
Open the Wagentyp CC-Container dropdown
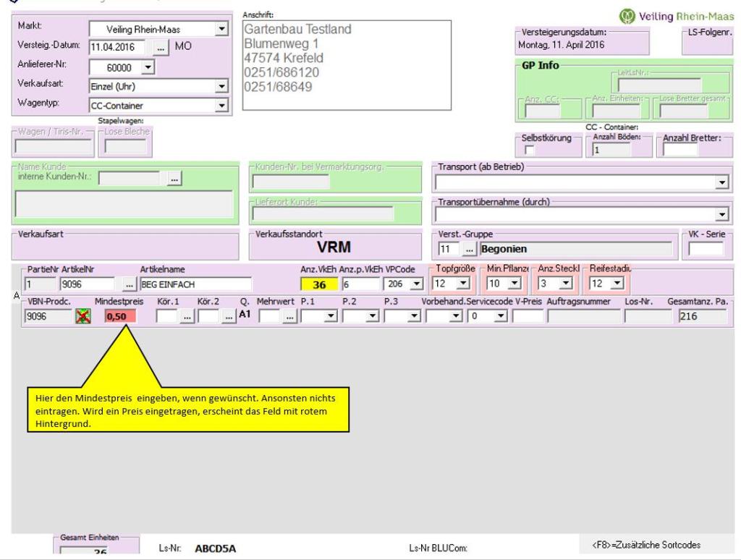(x=221, y=104)
